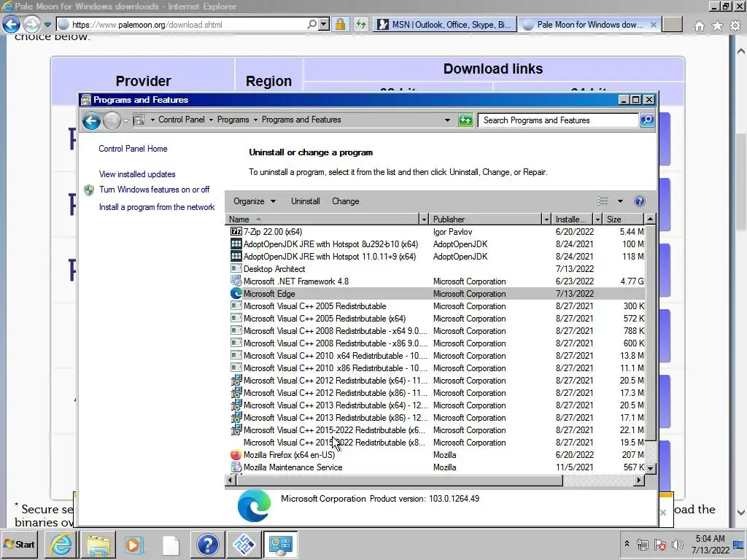The height and width of the screenshot is (560, 747).
Task: Open the Installed On column filter dropdown
Action: pyautogui.click(x=597, y=219)
